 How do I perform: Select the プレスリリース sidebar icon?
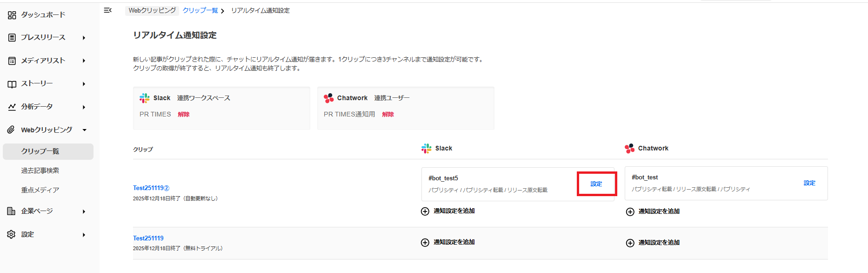pyautogui.click(x=12, y=37)
